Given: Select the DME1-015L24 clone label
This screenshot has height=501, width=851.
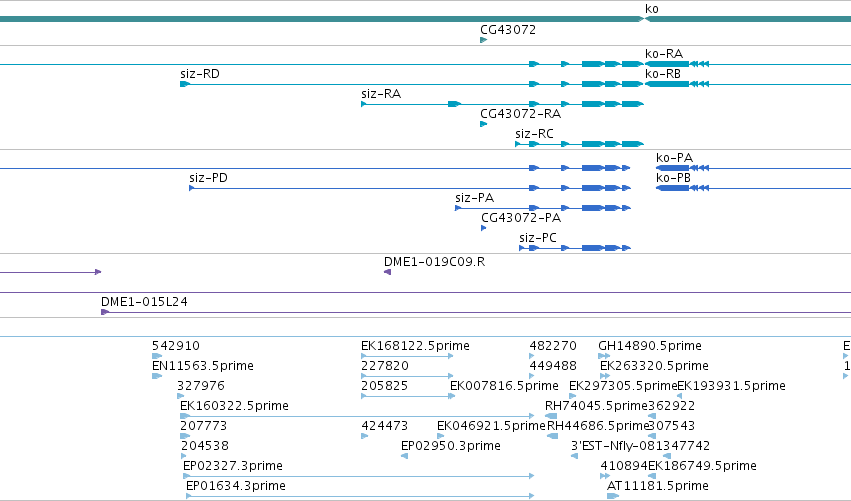Looking at the screenshot, I should (144, 302).
